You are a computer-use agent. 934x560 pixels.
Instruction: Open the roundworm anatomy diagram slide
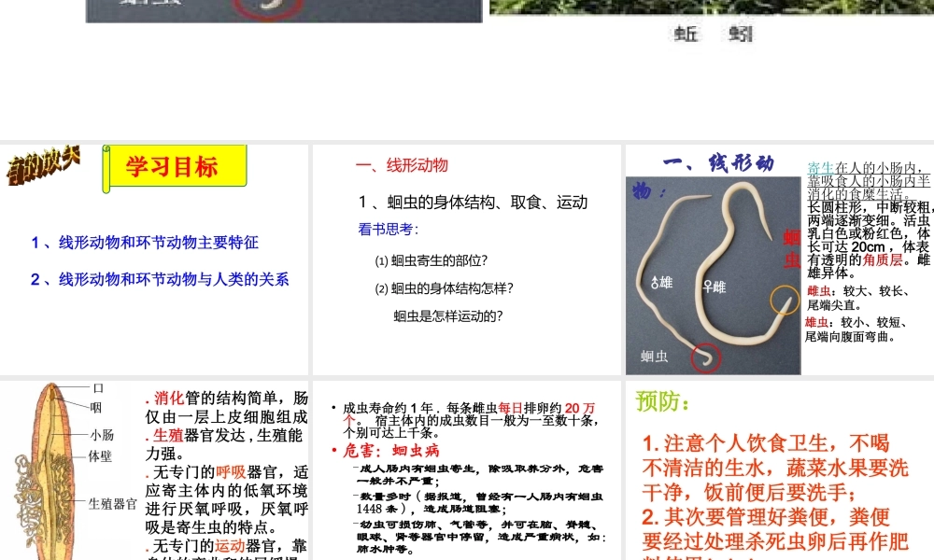pyautogui.click(x=154, y=470)
